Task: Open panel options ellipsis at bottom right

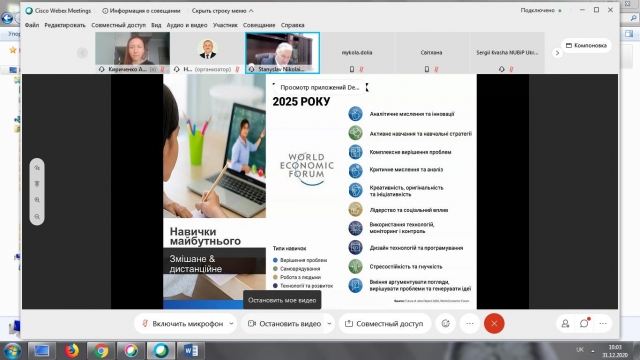Action: coord(603,324)
